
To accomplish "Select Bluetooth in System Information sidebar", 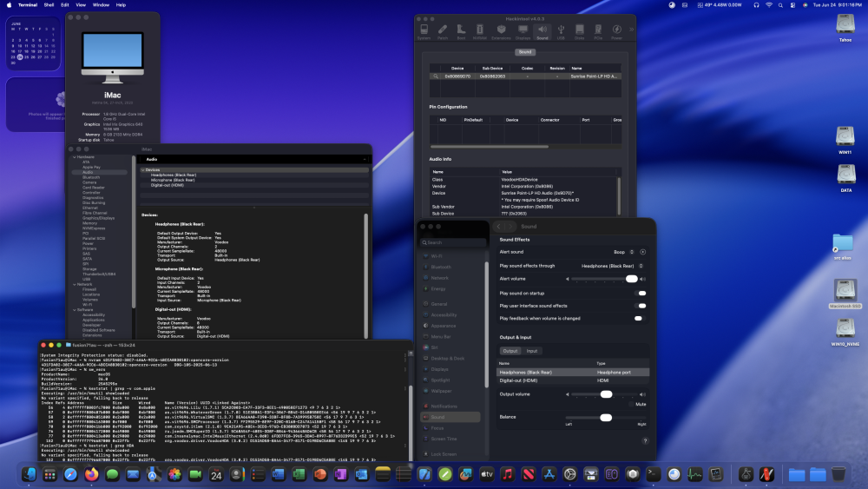I will [91, 178].
